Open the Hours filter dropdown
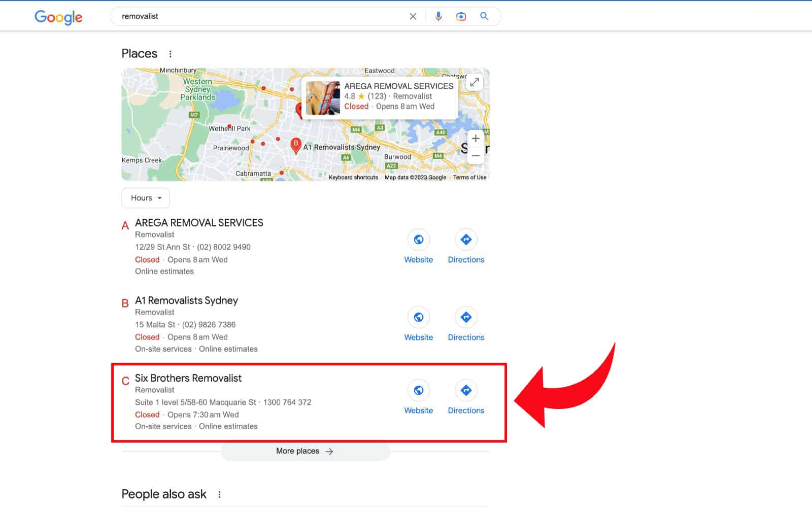The height and width of the screenshot is (507, 812). [146, 198]
